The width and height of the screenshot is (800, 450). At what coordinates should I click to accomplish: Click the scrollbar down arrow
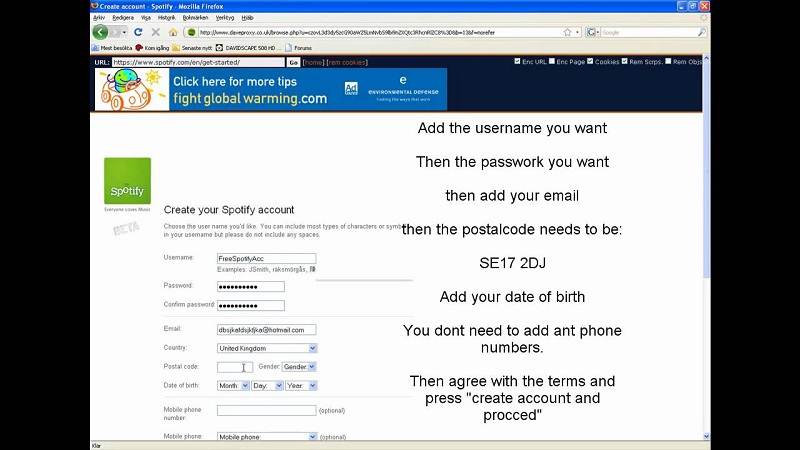(x=706, y=436)
